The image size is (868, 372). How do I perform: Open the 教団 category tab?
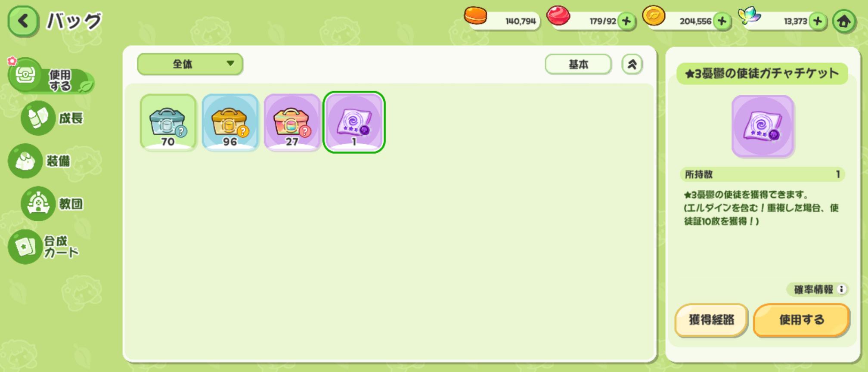53,204
